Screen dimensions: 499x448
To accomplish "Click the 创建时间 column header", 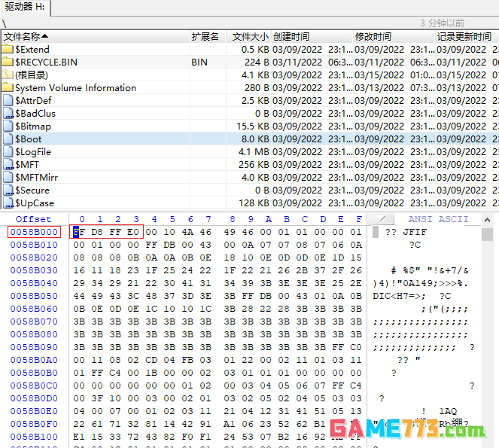I will point(291,36).
